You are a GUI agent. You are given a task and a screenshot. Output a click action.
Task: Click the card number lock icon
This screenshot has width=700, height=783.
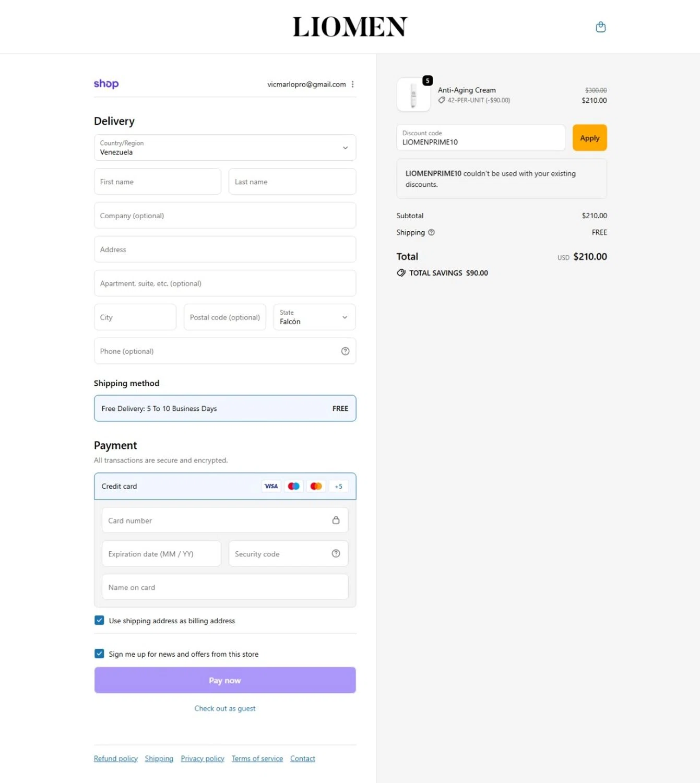coord(336,520)
